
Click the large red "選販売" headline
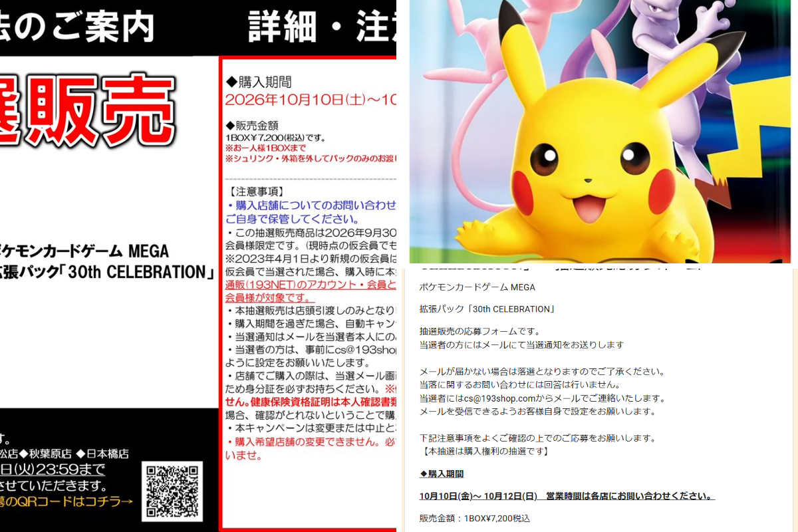(88, 111)
